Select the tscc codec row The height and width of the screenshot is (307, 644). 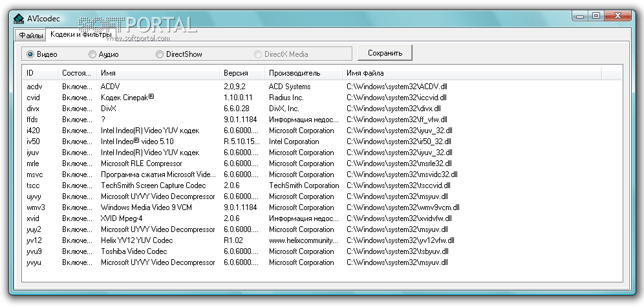click(x=321, y=185)
